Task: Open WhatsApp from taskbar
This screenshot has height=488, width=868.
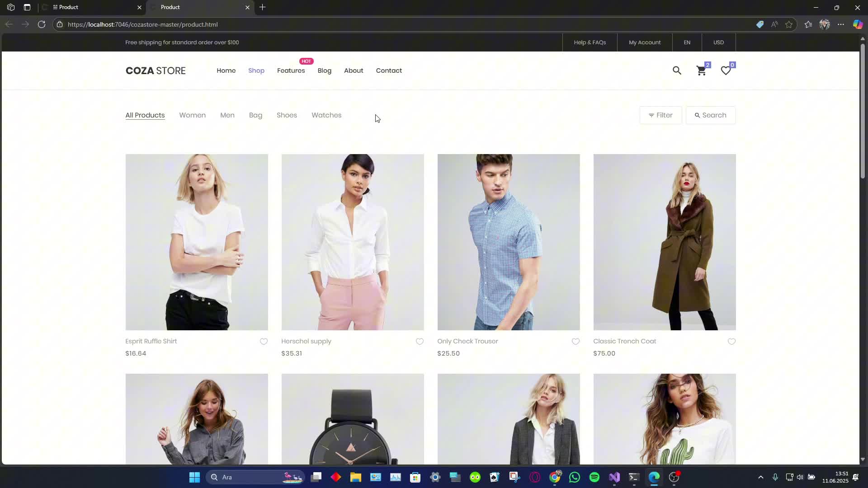Action: tap(575, 477)
